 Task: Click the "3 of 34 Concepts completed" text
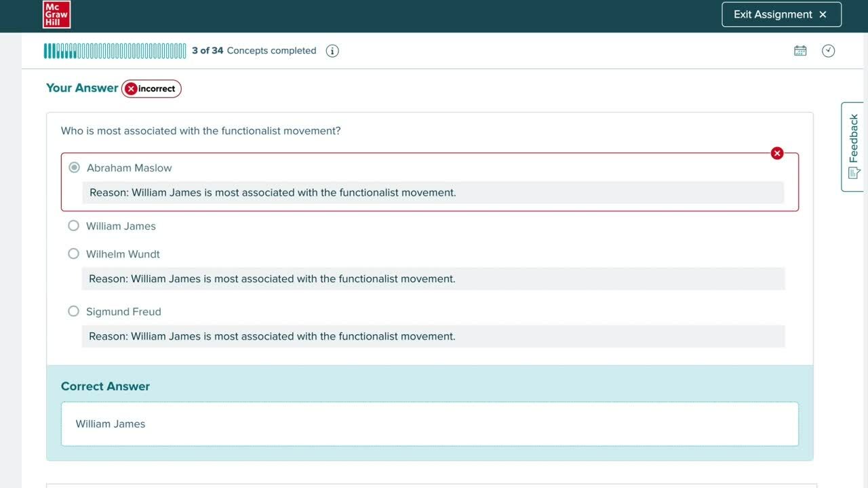(254, 51)
